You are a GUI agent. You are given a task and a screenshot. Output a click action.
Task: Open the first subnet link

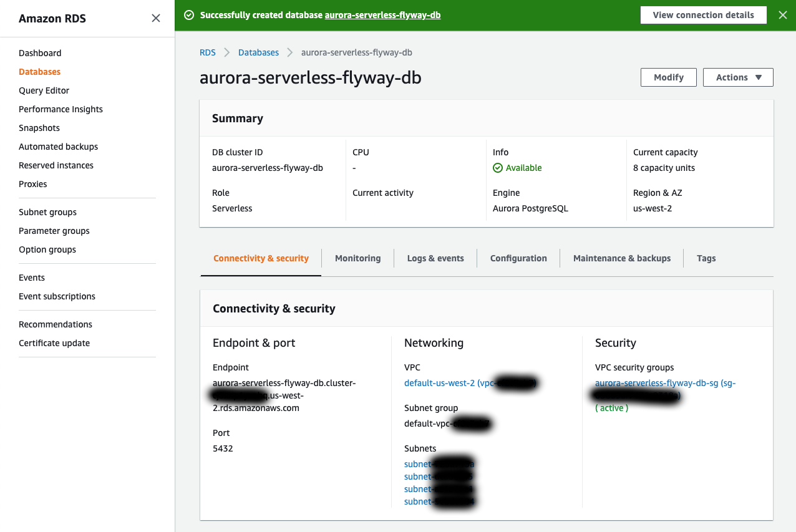tap(439, 464)
